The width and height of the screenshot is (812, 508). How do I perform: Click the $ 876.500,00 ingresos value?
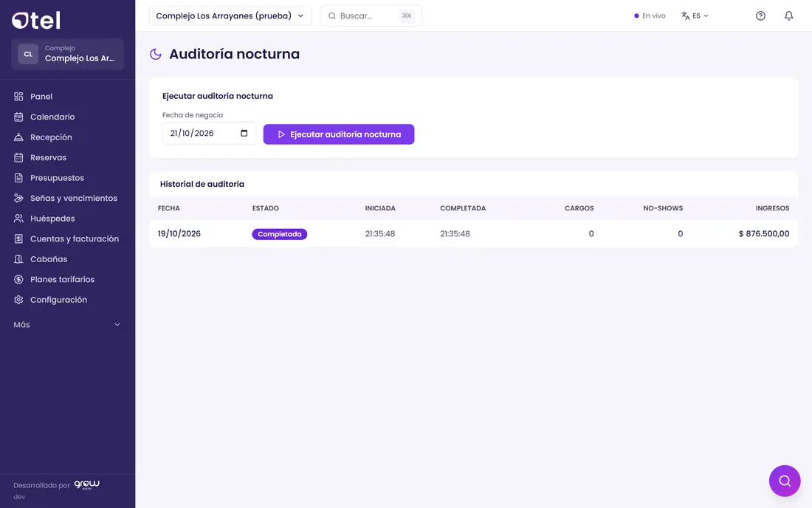764,233
